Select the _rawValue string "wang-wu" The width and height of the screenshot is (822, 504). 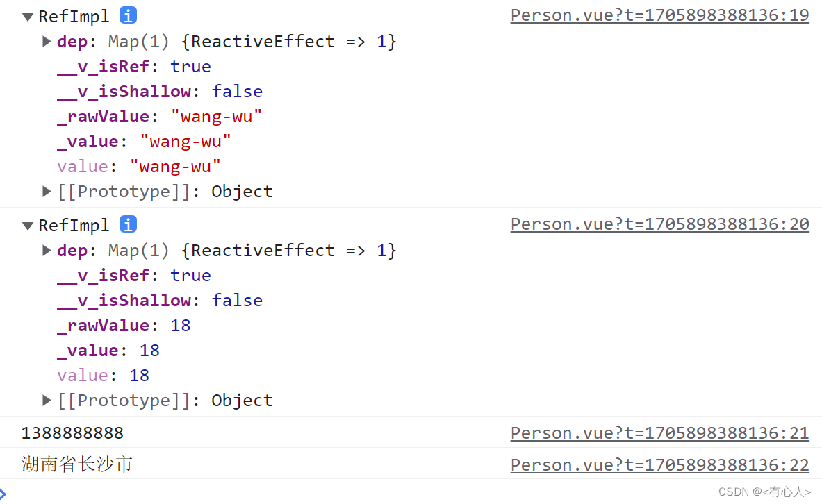pyautogui.click(x=216, y=116)
